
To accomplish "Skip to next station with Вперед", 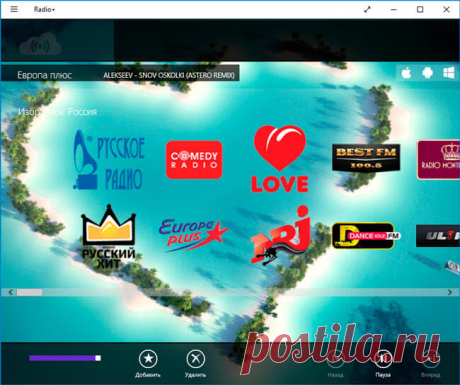I will tap(430, 364).
